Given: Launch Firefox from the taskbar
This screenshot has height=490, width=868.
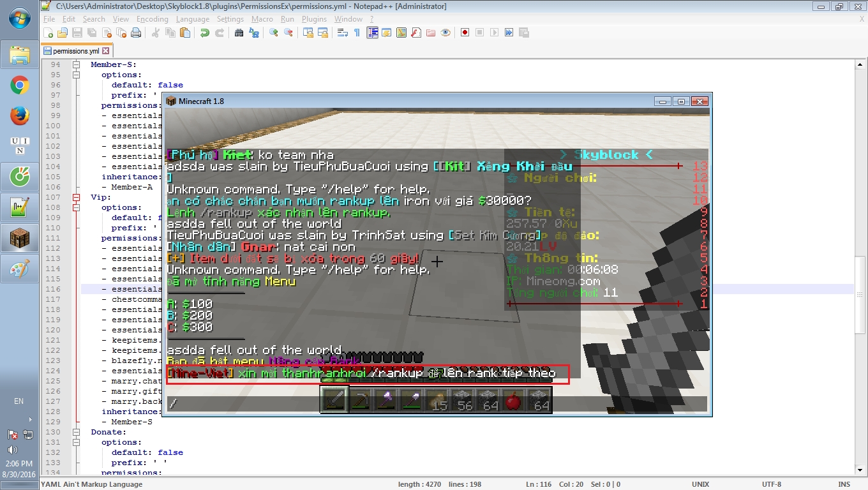Looking at the screenshot, I should 20,115.
